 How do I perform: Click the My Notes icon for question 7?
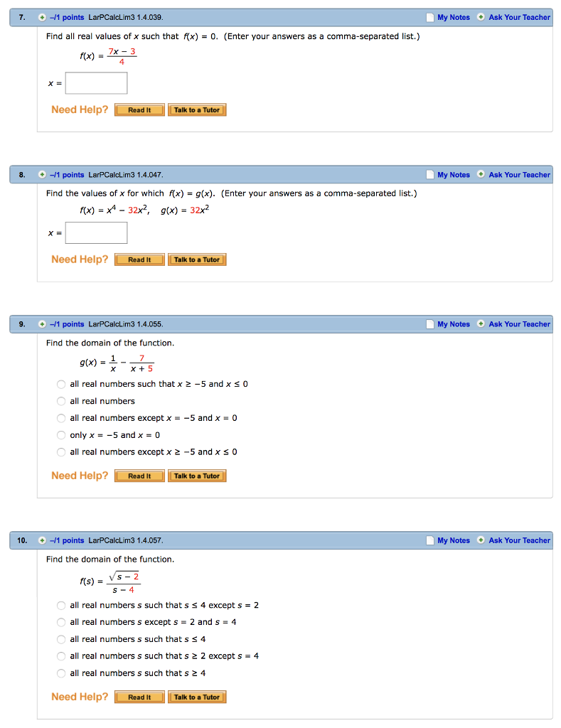(x=429, y=17)
